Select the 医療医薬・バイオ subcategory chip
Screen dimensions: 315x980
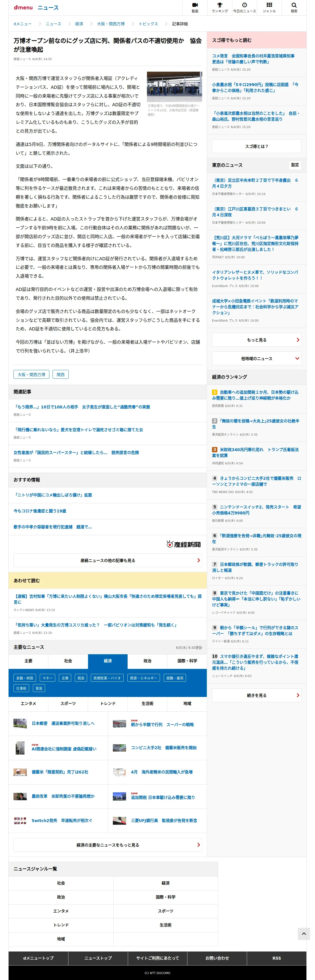point(107,678)
